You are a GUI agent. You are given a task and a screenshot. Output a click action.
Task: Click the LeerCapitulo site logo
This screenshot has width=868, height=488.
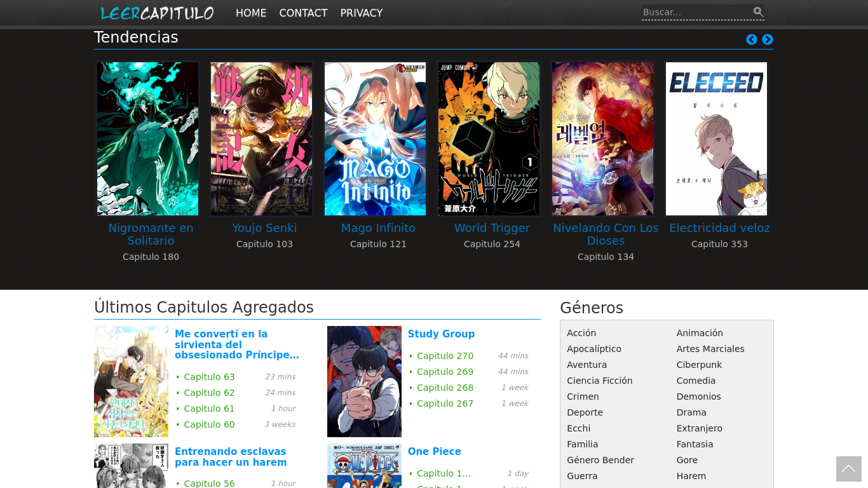pyautogui.click(x=157, y=13)
